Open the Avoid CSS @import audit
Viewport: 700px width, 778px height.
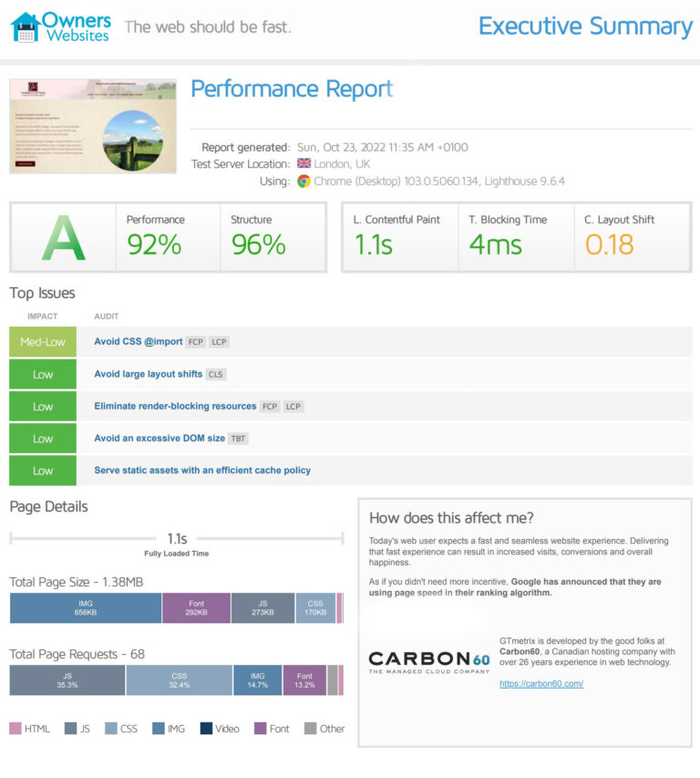(138, 342)
